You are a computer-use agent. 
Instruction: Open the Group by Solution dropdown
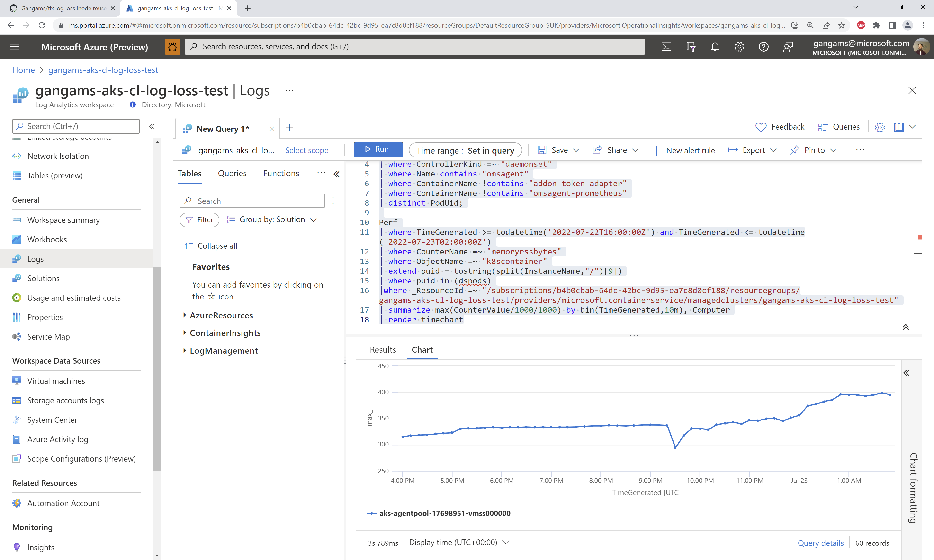tap(273, 220)
